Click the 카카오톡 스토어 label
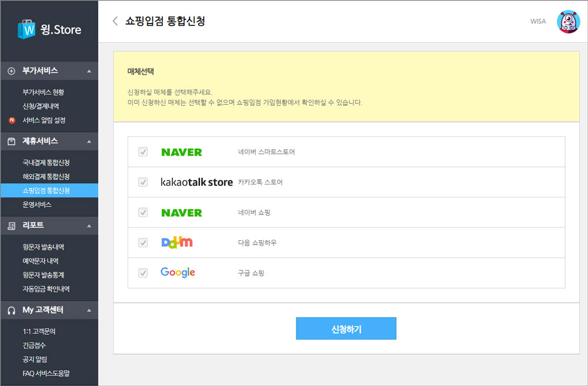This screenshot has width=588, height=386. (260, 183)
